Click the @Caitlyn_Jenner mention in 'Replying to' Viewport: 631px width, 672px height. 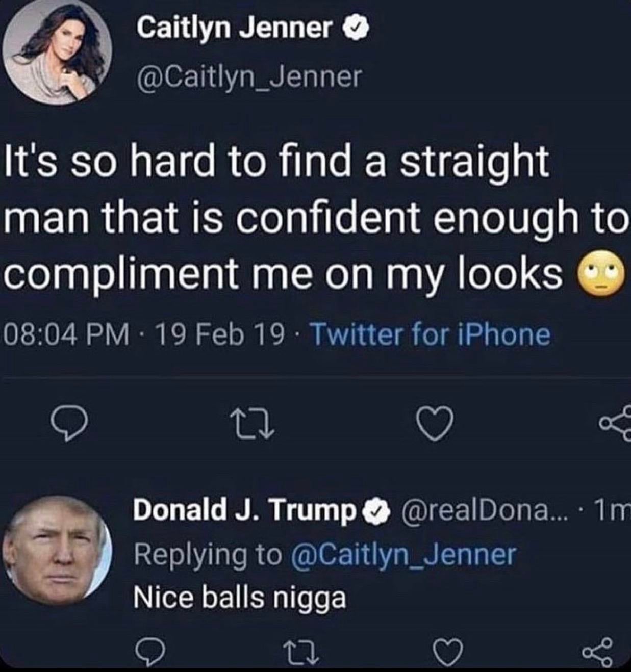(x=403, y=554)
